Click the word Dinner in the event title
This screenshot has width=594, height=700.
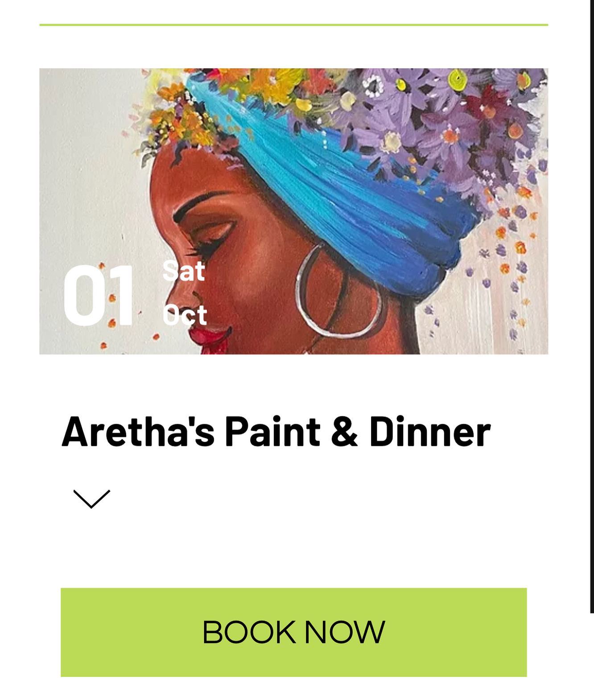pos(430,432)
